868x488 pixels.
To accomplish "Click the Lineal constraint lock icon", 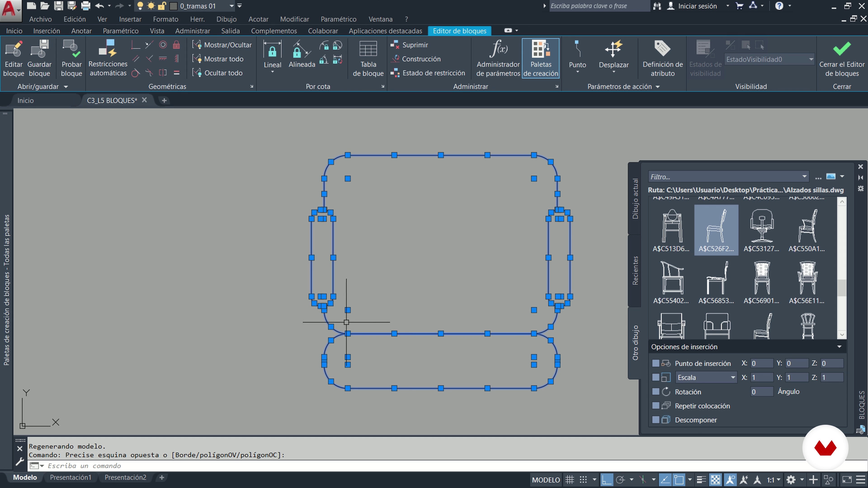I will (272, 49).
